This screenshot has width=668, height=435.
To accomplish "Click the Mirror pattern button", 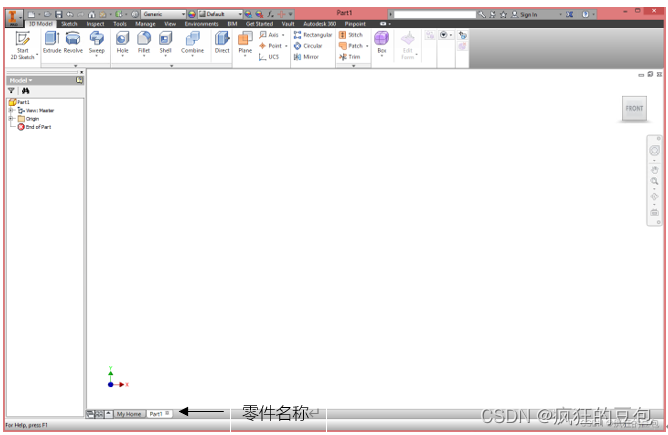I will click(x=307, y=57).
